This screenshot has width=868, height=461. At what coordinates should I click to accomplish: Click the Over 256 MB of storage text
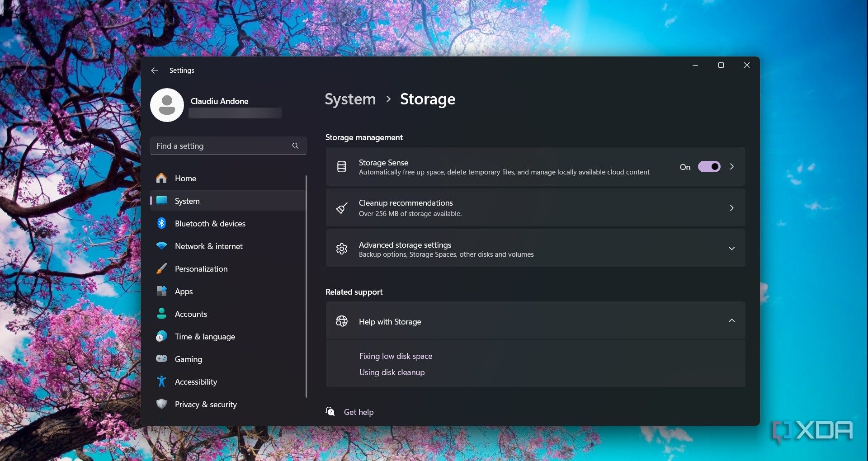[410, 214]
